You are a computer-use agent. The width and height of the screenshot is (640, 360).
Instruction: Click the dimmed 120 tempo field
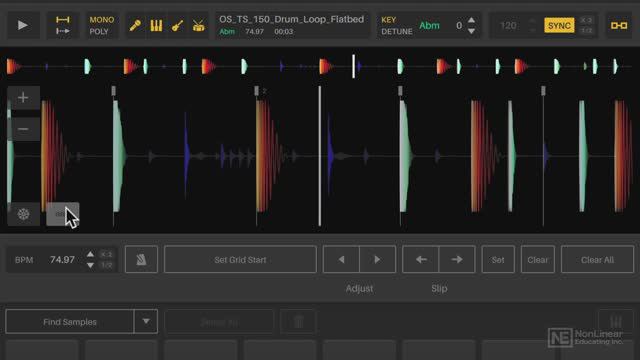[x=508, y=26]
